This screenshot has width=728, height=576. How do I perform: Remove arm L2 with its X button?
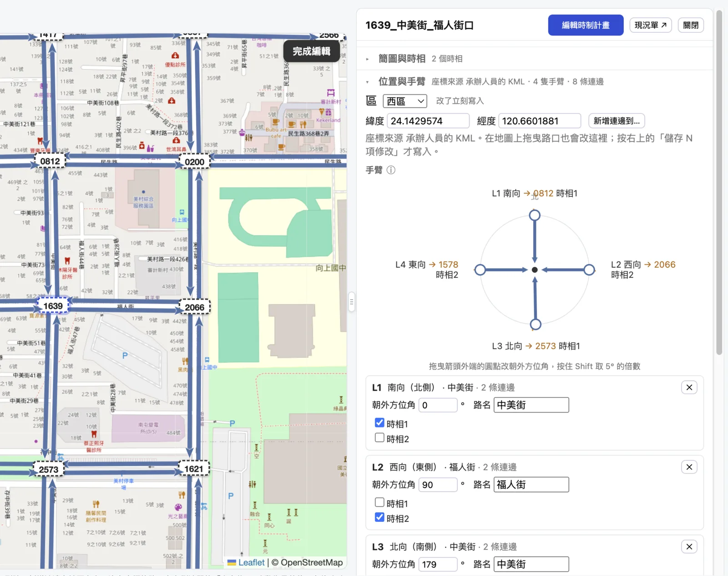pos(689,467)
